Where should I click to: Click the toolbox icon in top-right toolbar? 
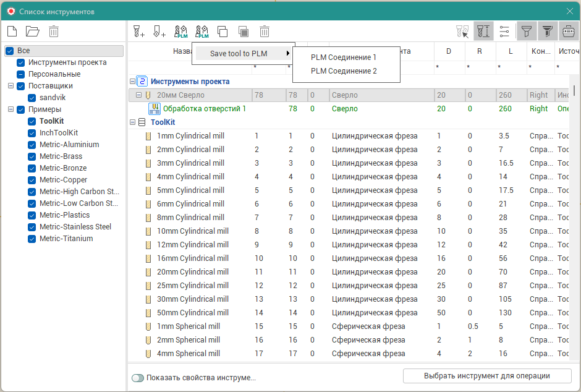tap(569, 31)
